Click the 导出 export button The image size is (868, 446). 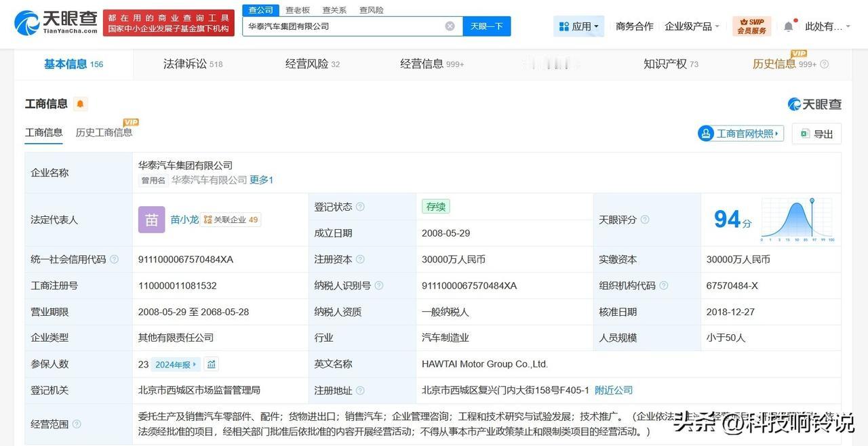pos(816,134)
